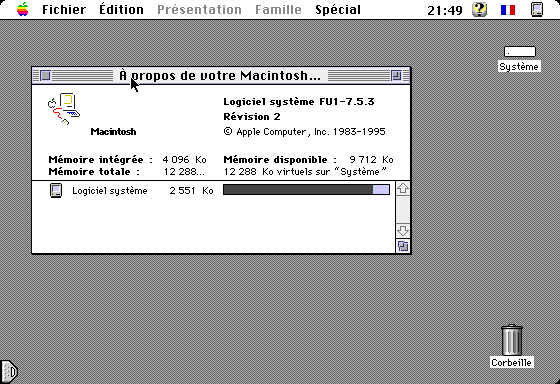
Task: Click the Apple Computer copyright line
Action: point(305,132)
